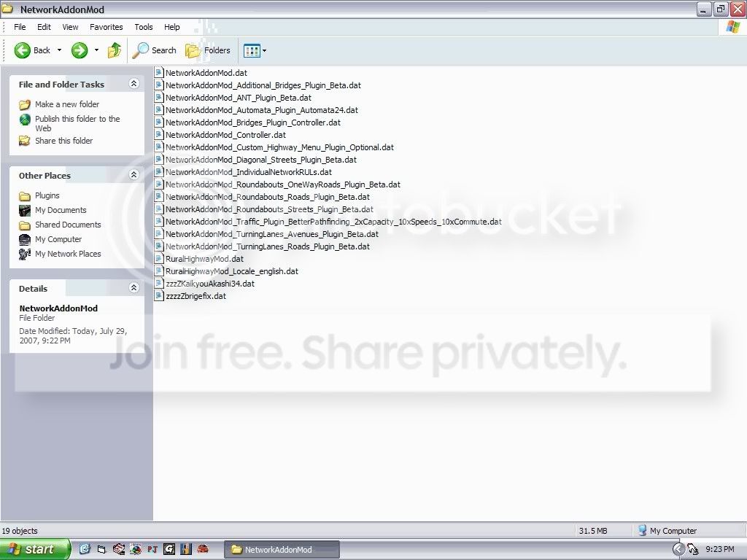The width and height of the screenshot is (747, 560).
Task: Click the NetworkAddonMod taskbar button
Action: pyautogui.click(x=282, y=550)
